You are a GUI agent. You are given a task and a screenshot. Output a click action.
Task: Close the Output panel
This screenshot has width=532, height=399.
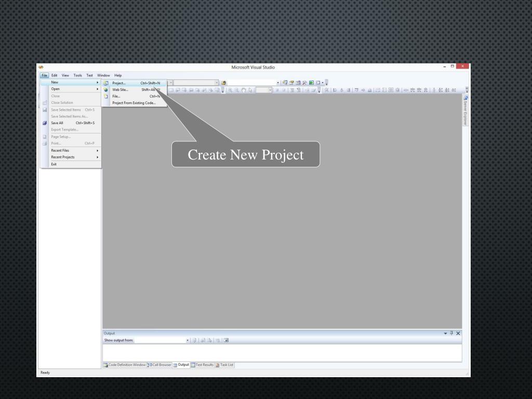pos(458,334)
